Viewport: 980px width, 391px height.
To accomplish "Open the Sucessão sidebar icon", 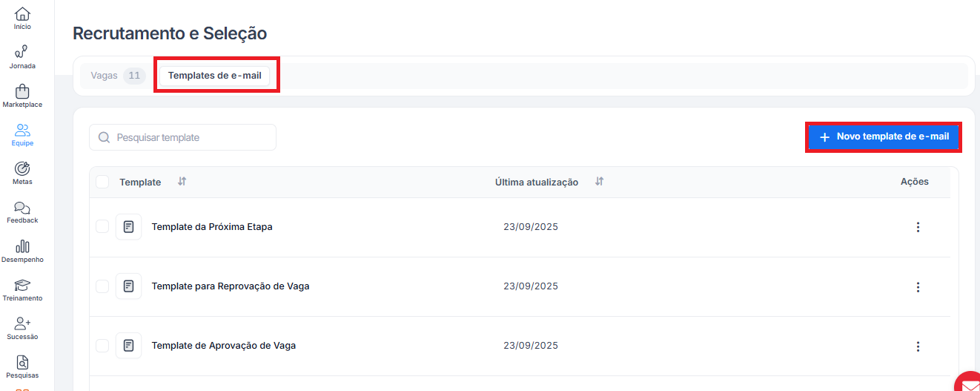I will (22, 324).
